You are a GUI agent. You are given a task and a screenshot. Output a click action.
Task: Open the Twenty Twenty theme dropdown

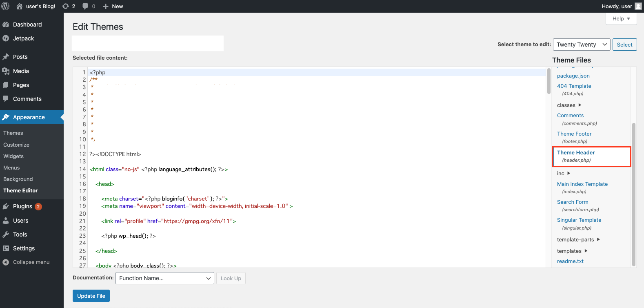click(x=582, y=45)
